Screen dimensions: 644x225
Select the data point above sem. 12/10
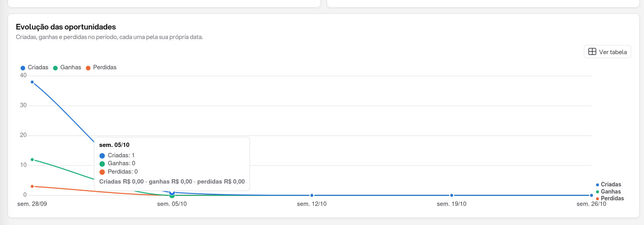(x=312, y=195)
